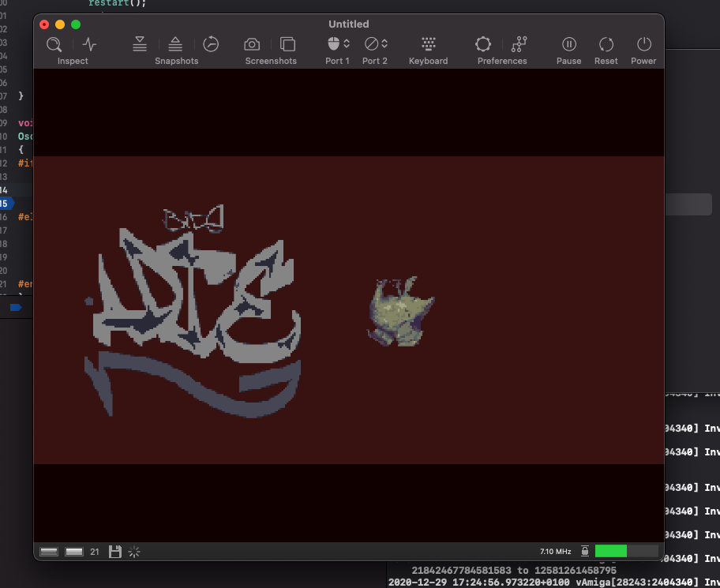Minimize the Untitled emulator window
Image resolution: width=720 pixels, height=588 pixels.
60,24
